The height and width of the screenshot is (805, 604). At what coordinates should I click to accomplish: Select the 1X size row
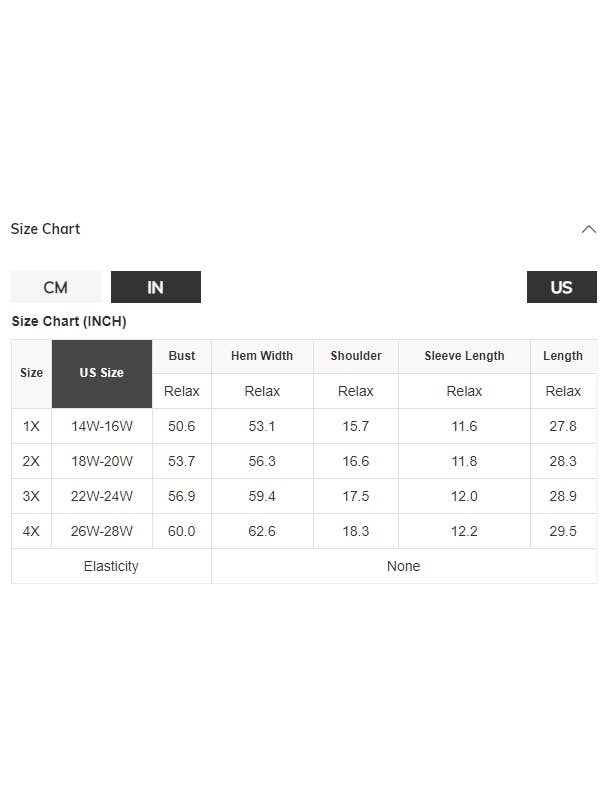pyautogui.click(x=304, y=426)
